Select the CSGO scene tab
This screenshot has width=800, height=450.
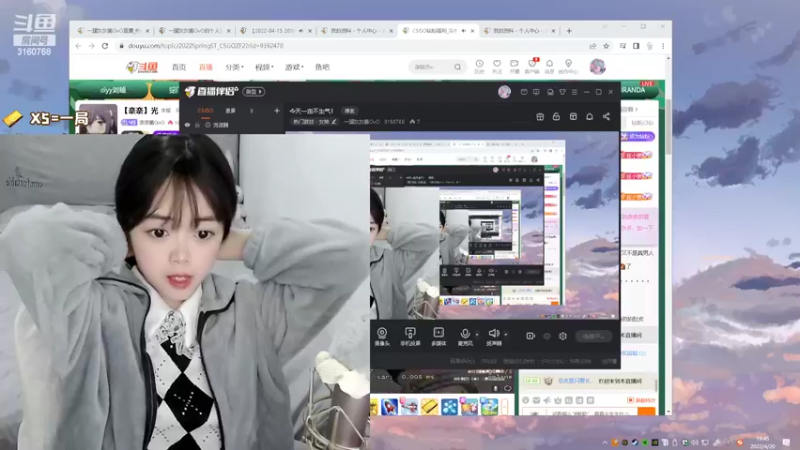[206, 110]
